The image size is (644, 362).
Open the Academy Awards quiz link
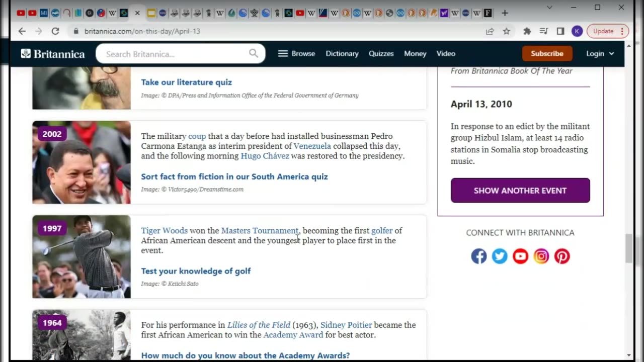[246, 355]
